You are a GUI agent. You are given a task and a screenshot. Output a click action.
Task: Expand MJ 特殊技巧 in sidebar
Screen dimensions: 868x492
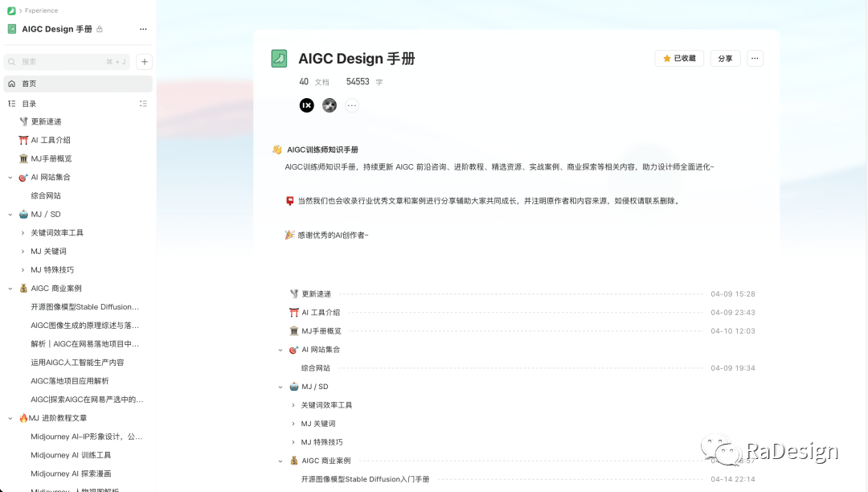23,270
